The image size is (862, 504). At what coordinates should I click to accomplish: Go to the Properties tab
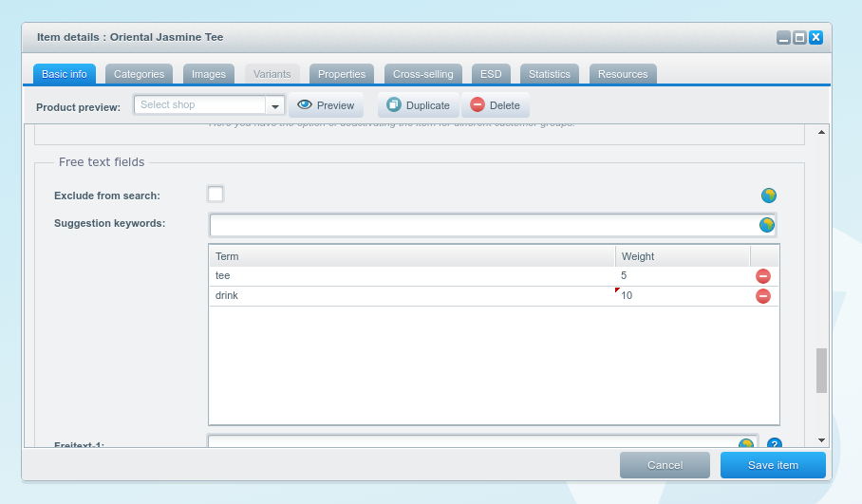click(x=342, y=74)
